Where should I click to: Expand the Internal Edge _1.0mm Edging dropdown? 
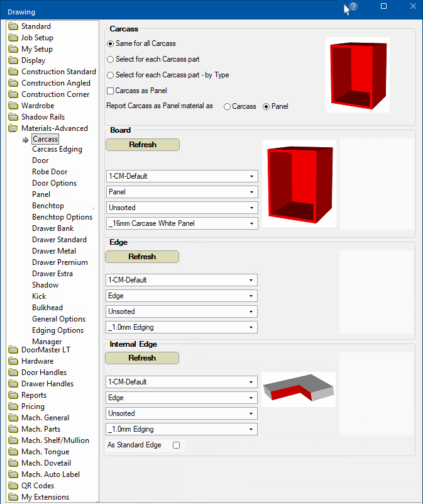tap(182, 429)
